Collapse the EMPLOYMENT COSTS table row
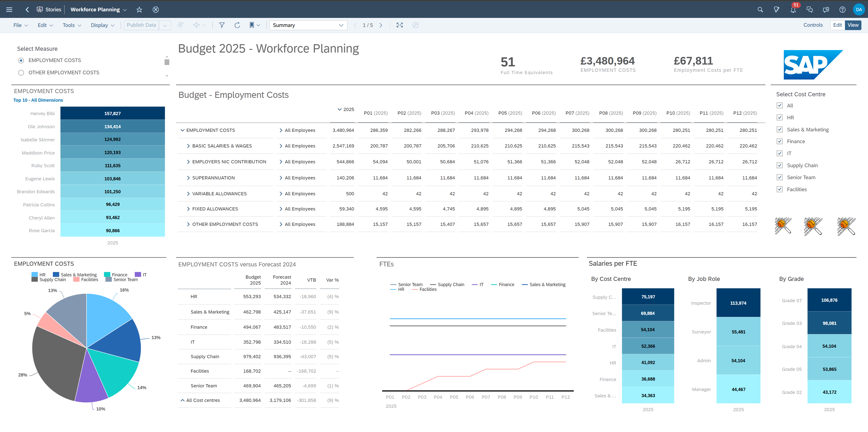 point(182,130)
